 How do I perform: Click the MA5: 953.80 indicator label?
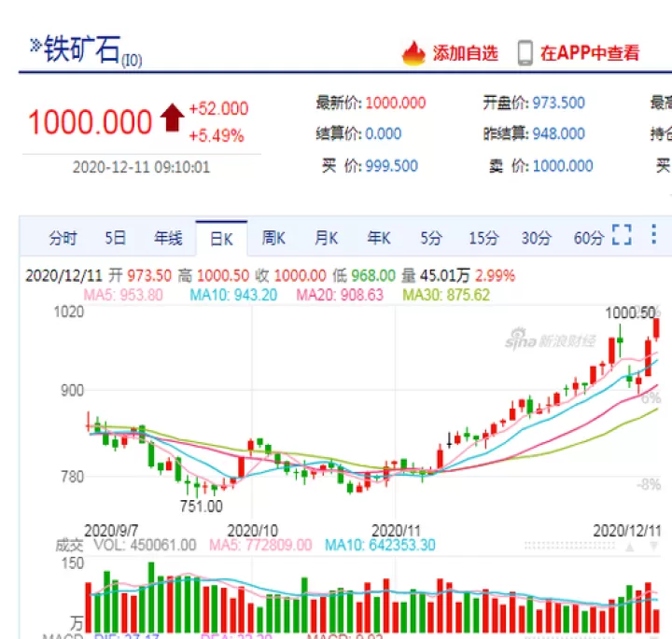(123, 295)
